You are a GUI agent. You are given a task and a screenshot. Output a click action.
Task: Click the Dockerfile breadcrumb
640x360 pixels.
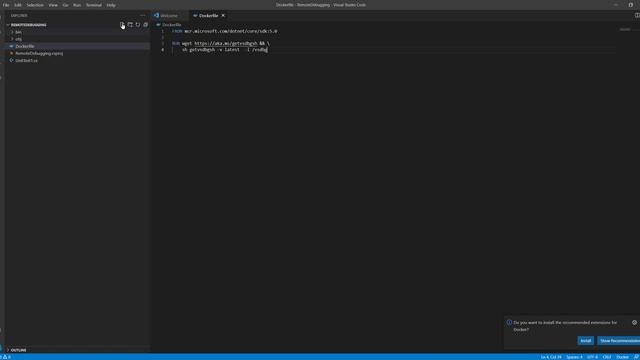point(171,25)
